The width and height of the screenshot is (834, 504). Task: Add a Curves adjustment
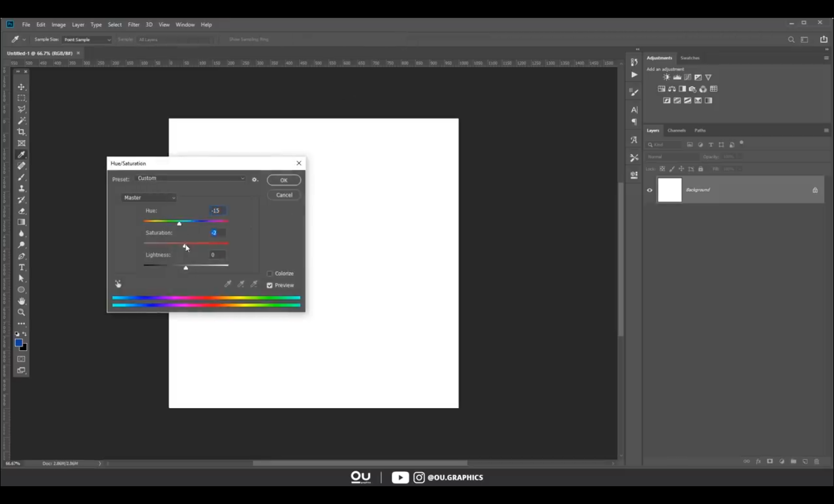(688, 77)
